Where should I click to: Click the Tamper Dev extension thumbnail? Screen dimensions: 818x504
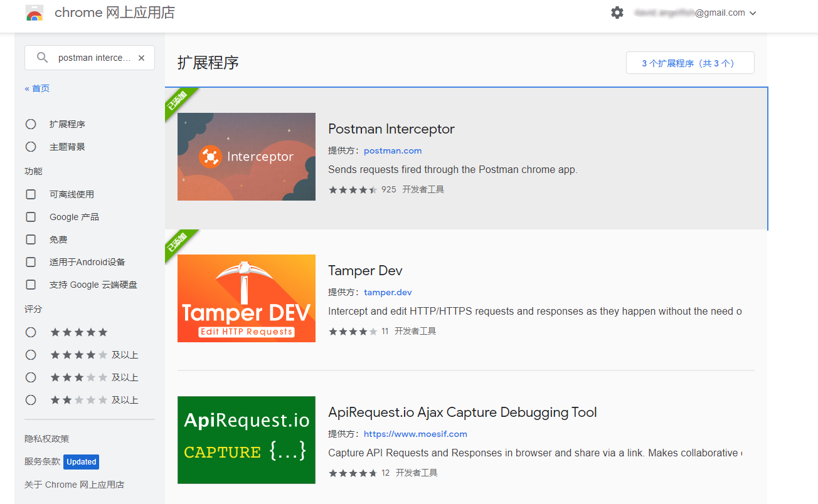click(246, 298)
